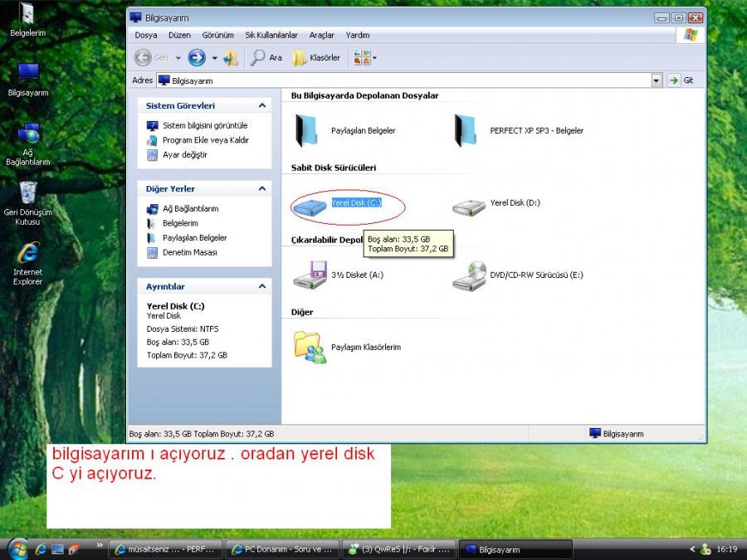The width and height of the screenshot is (747, 560).
Task: Click the Git go button
Action: click(x=681, y=80)
